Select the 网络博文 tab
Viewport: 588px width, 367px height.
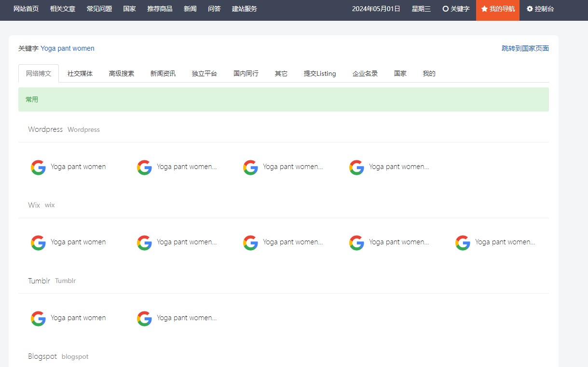pyautogui.click(x=39, y=73)
